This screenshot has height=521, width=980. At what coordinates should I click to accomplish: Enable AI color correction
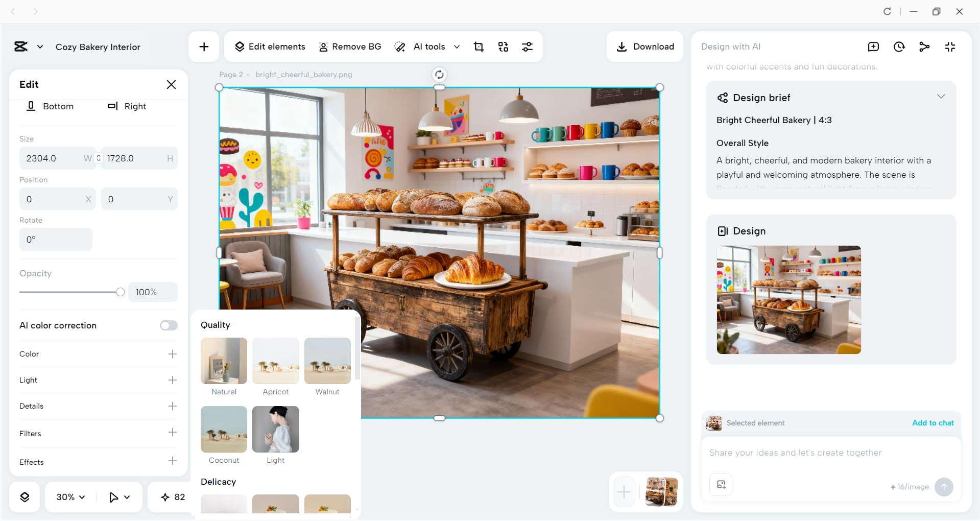(x=168, y=325)
